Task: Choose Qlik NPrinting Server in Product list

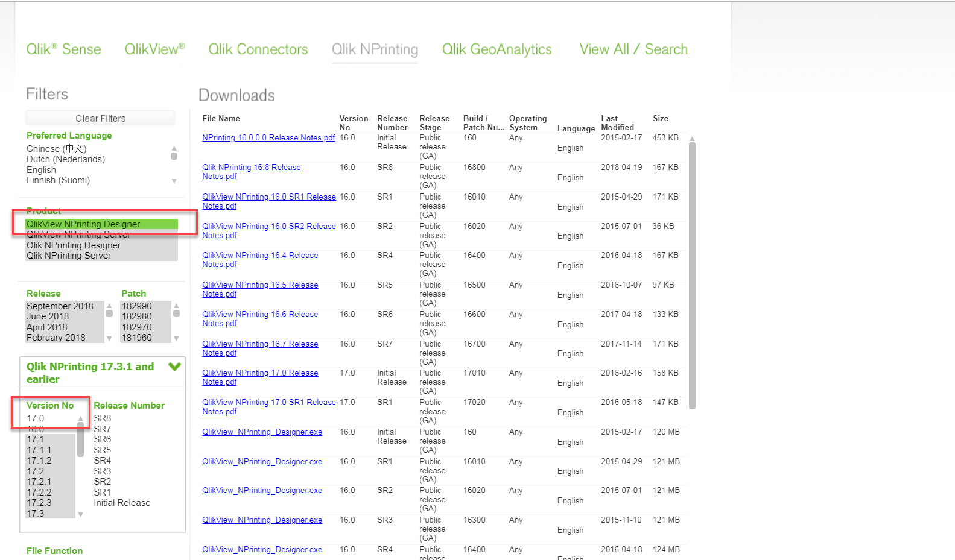Action: (101, 256)
